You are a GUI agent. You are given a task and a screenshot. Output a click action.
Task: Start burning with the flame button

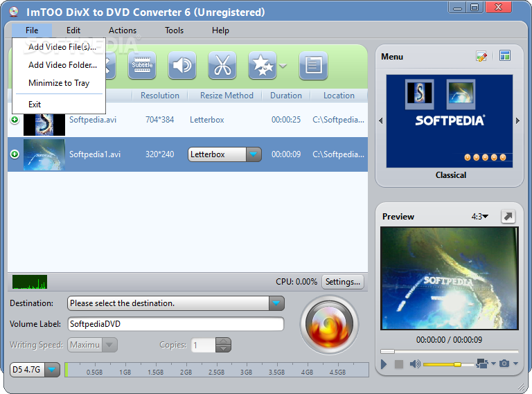click(x=329, y=325)
